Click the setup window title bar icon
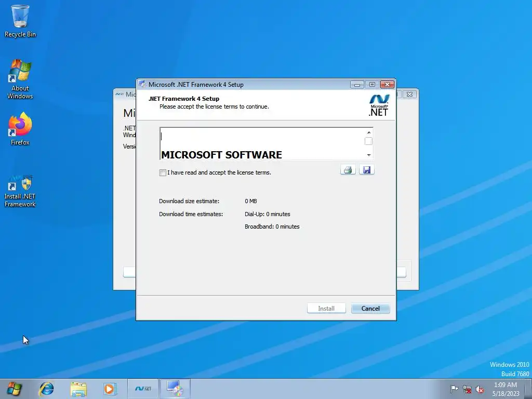 coord(142,84)
